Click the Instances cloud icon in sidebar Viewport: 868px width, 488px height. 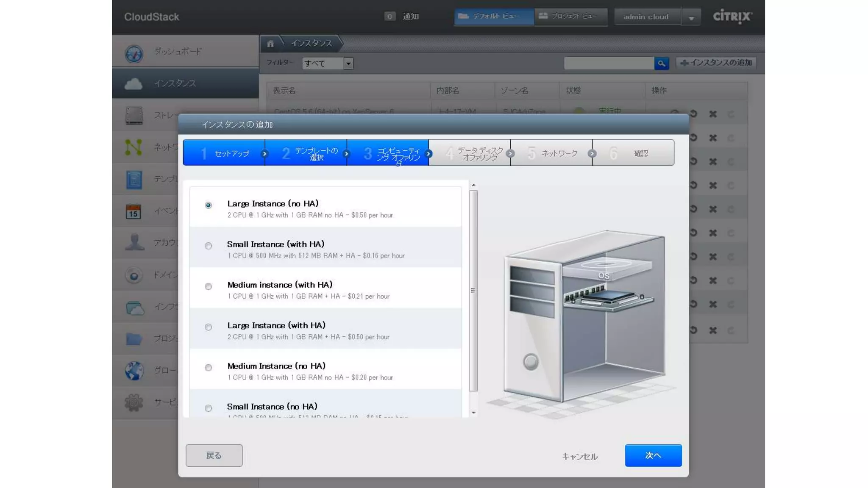click(x=134, y=83)
